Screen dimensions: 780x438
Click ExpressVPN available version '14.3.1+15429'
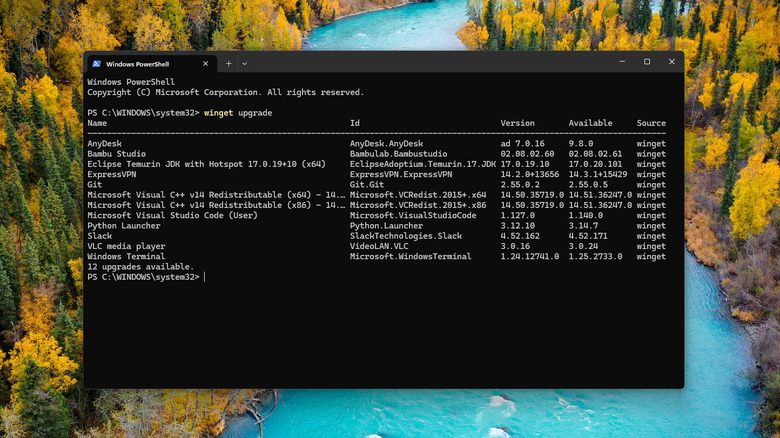point(598,174)
